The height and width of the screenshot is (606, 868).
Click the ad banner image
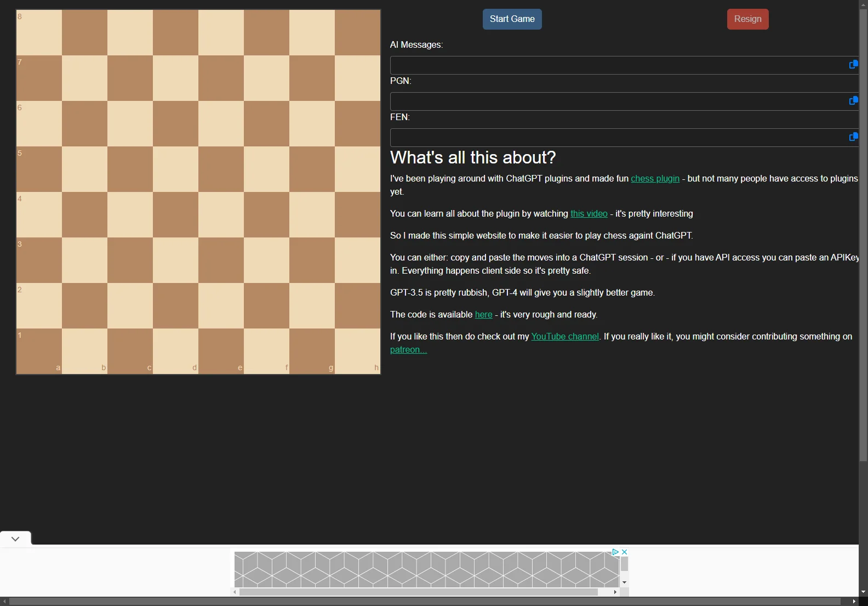[x=427, y=569]
